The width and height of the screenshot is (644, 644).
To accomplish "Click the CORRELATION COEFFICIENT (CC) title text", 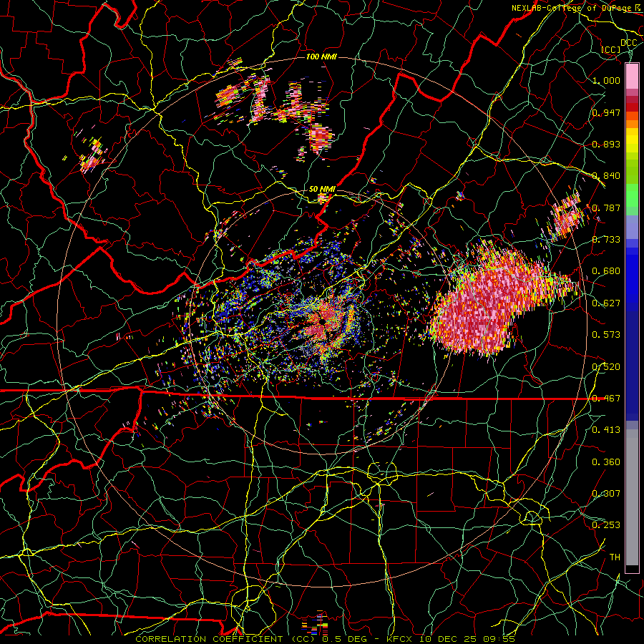I will tap(225, 639).
